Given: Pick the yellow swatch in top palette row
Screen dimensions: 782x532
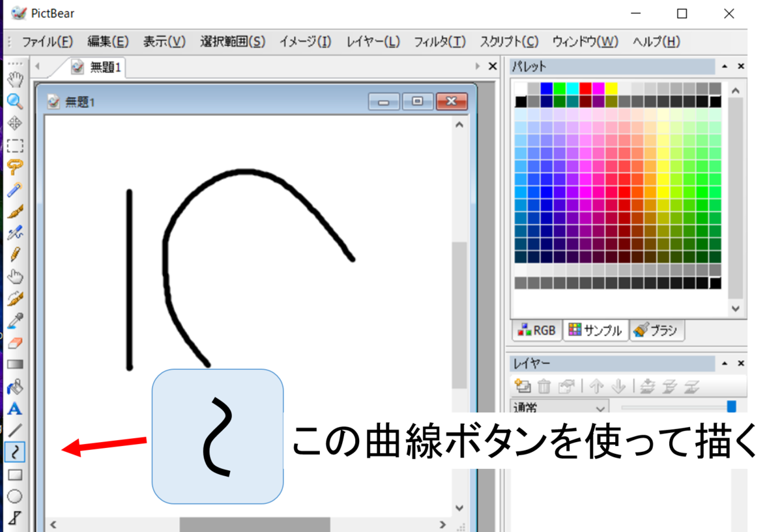Looking at the screenshot, I should 611,88.
